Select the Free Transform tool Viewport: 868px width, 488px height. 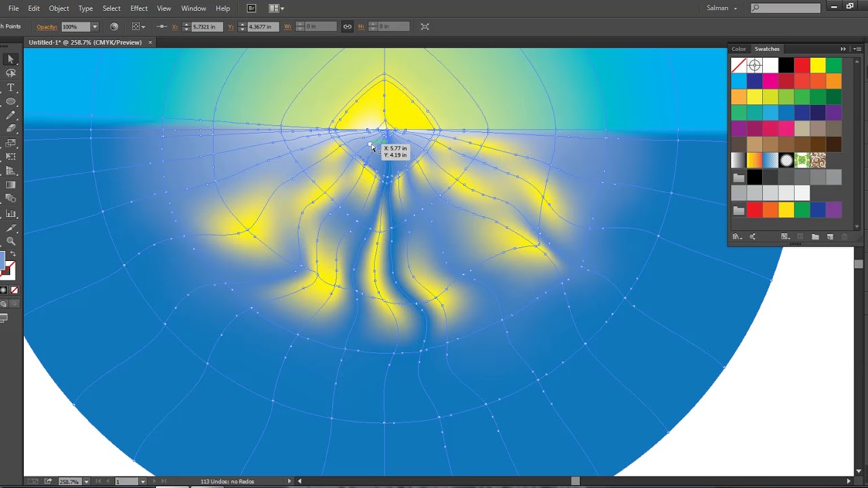coord(10,157)
